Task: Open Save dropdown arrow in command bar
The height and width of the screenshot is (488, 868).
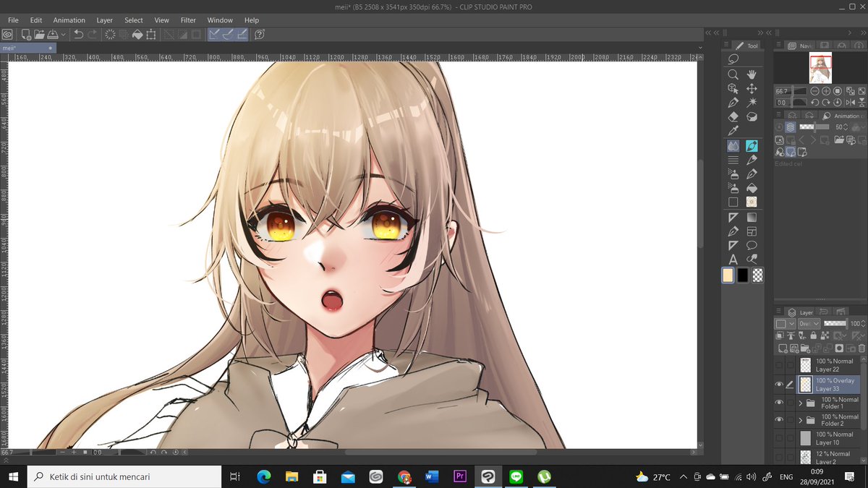Action: point(64,34)
